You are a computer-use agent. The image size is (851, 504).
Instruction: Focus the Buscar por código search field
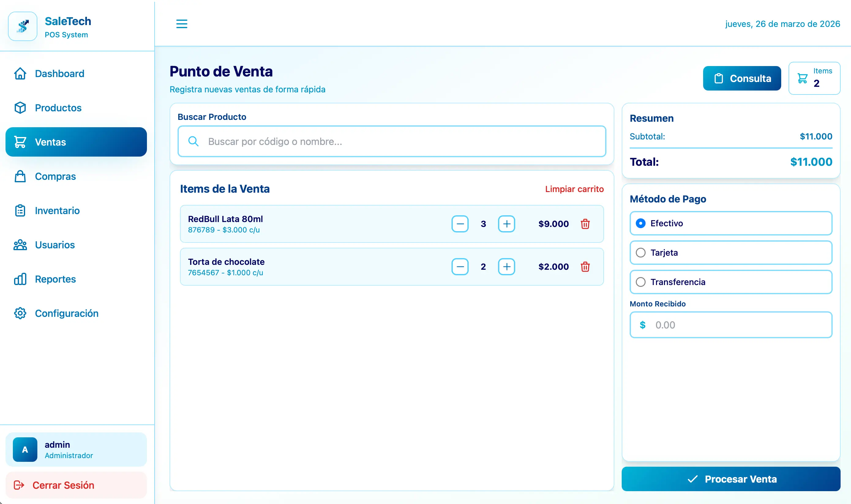[x=391, y=141]
